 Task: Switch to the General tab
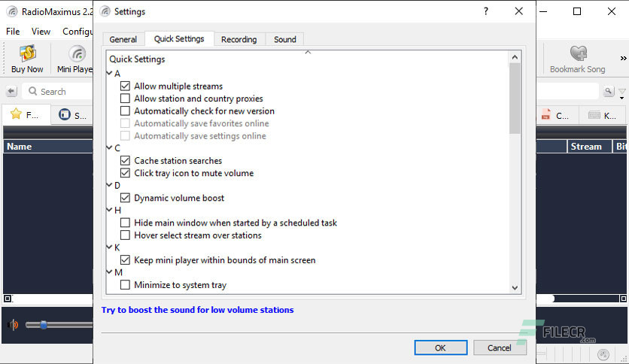[123, 39]
